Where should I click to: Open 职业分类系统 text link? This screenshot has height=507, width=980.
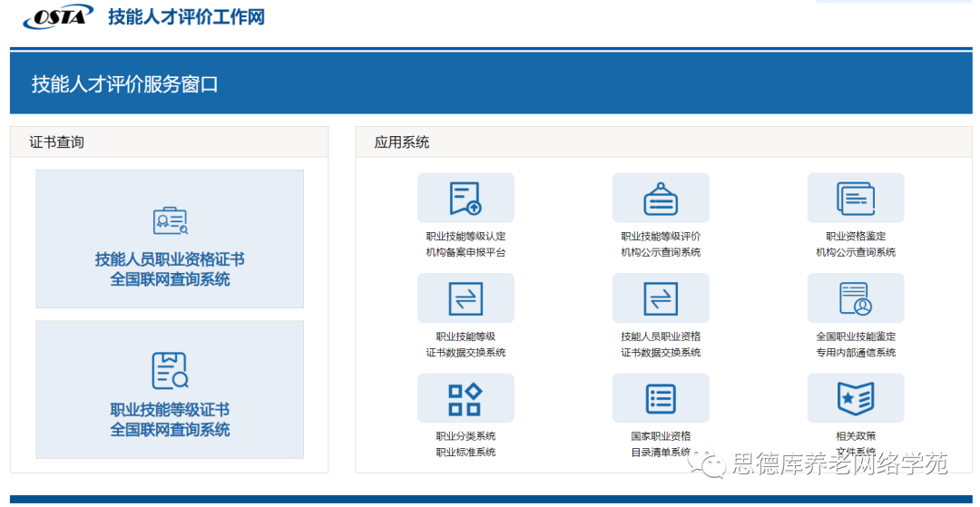click(x=465, y=436)
